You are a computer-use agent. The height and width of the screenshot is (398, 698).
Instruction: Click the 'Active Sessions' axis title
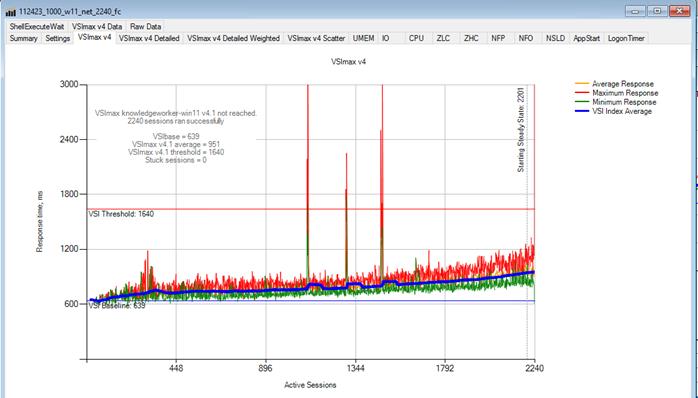click(x=310, y=385)
